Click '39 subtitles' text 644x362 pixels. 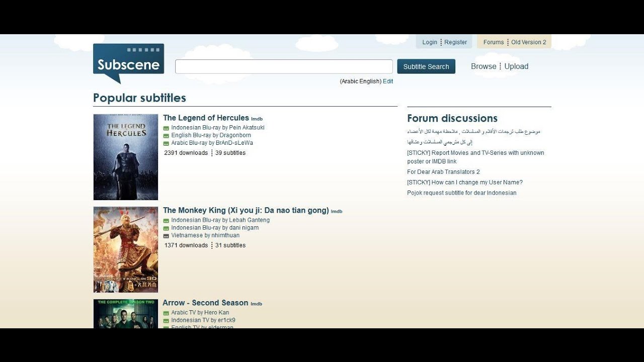(x=230, y=153)
